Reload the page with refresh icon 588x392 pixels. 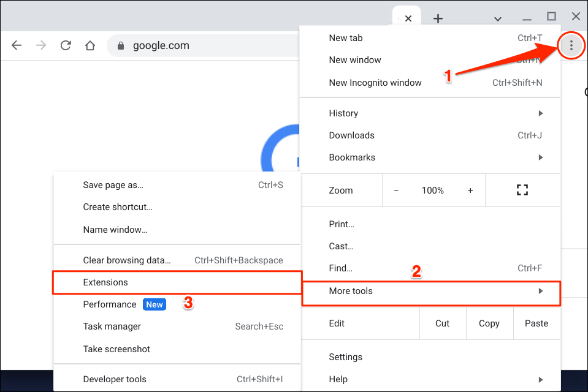[x=66, y=45]
